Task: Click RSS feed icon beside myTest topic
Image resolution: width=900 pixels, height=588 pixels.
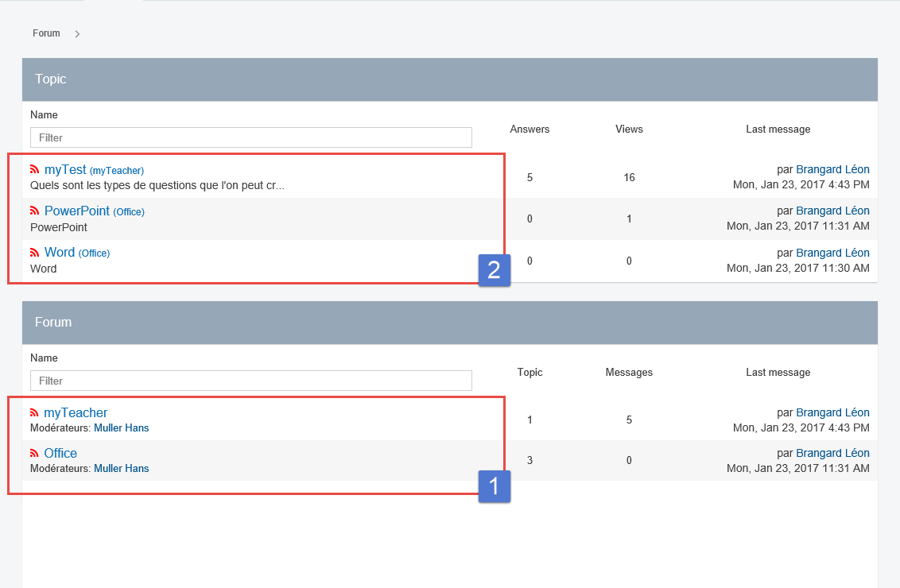Action: click(34, 169)
